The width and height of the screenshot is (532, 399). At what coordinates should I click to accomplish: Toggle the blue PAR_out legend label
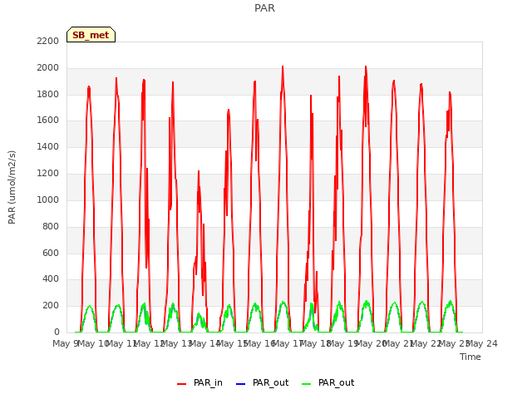pyautogui.click(x=270, y=382)
